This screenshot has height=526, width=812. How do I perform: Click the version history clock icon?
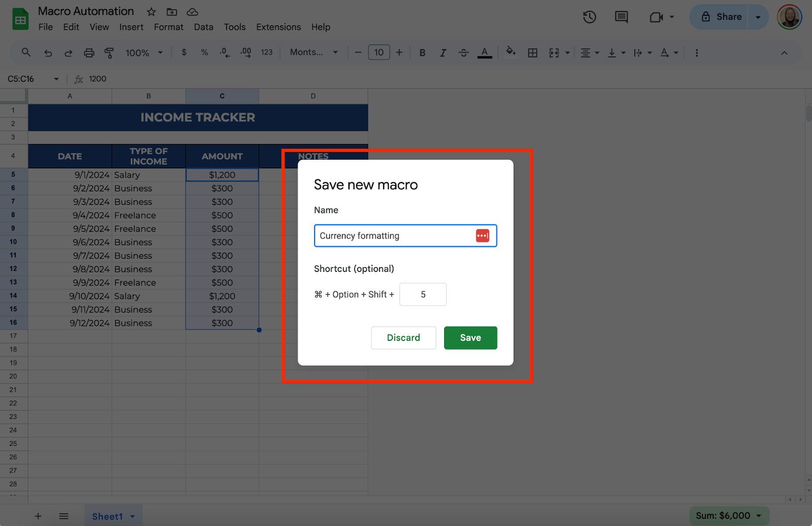pos(589,17)
